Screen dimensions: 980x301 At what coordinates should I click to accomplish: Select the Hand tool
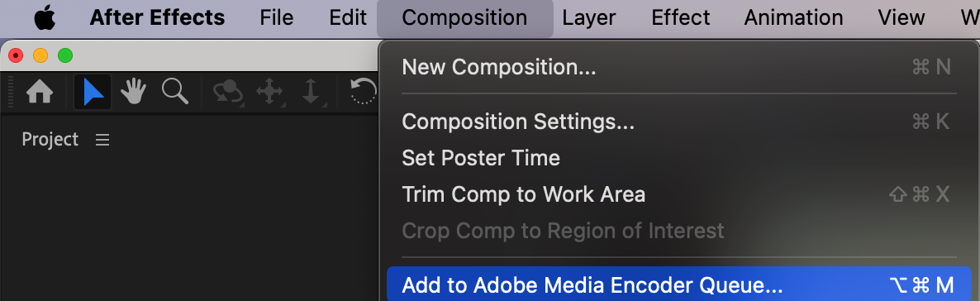(133, 92)
